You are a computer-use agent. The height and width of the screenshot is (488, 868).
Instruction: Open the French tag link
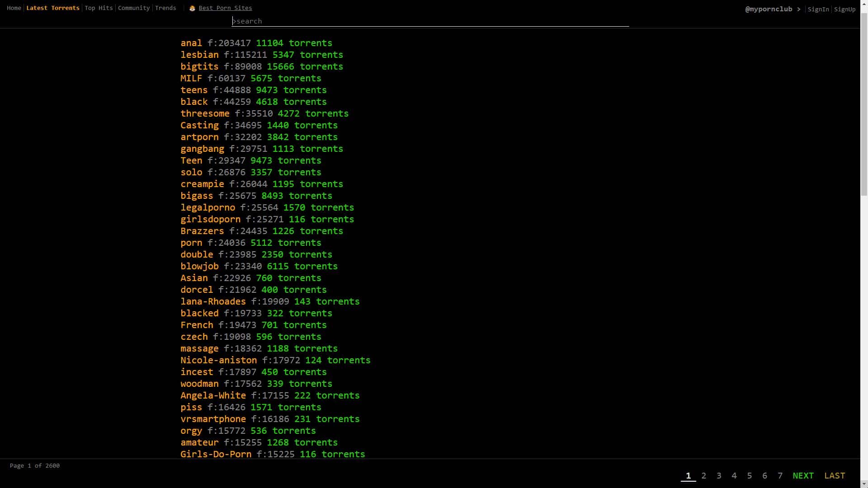click(x=197, y=325)
